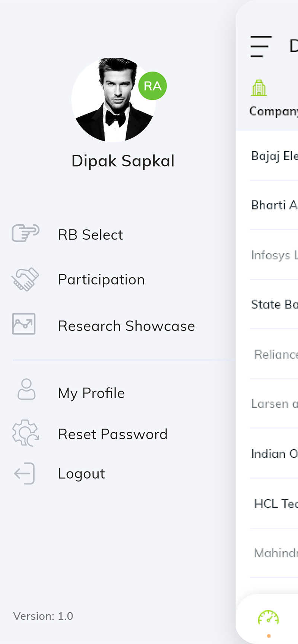Click the Logout arrow icon
This screenshot has width=298, height=644.
pyautogui.click(x=24, y=473)
